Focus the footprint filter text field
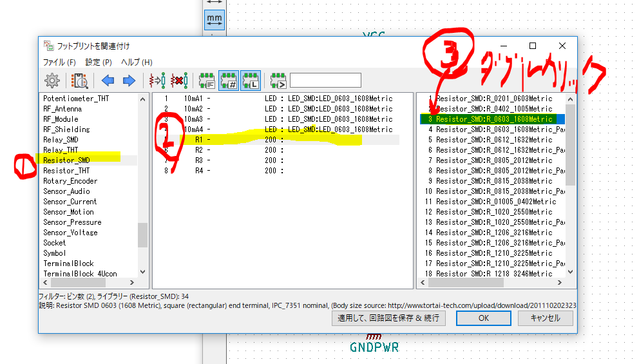This screenshot has width=639, height=364. (325, 81)
